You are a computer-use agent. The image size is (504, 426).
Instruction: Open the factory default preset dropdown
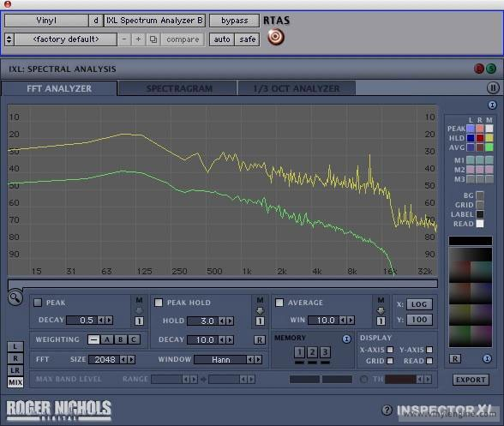tap(66, 39)
